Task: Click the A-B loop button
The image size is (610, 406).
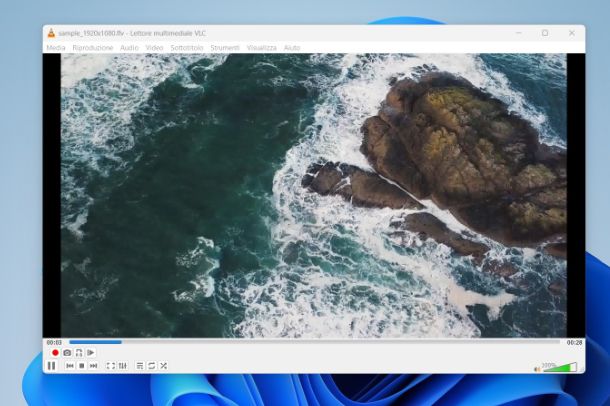Action: [x=79, y=353]
